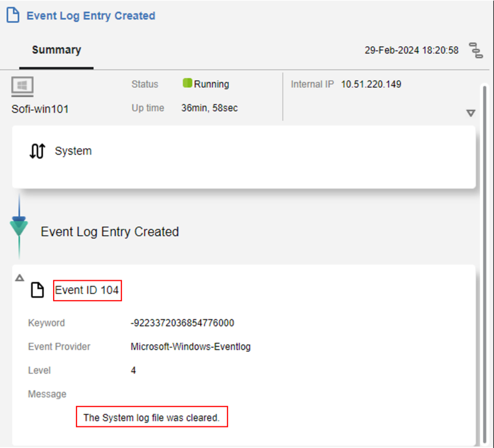
Task: Click the Keyword field label
Action: [47, 323]
